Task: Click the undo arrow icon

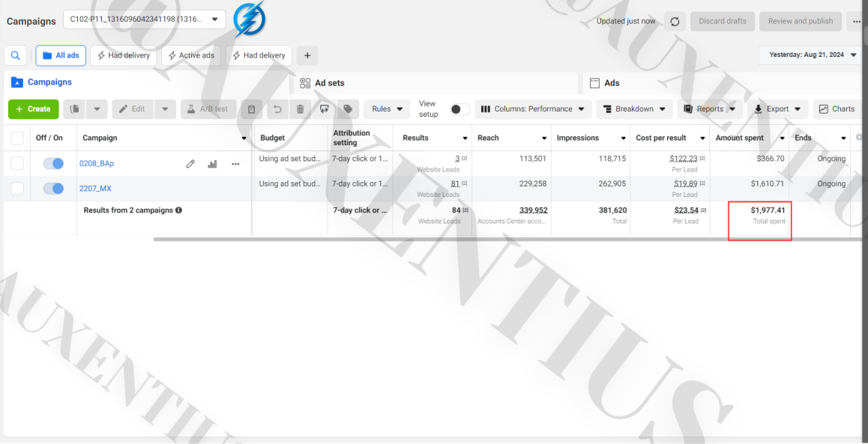Action: (277, 109)
